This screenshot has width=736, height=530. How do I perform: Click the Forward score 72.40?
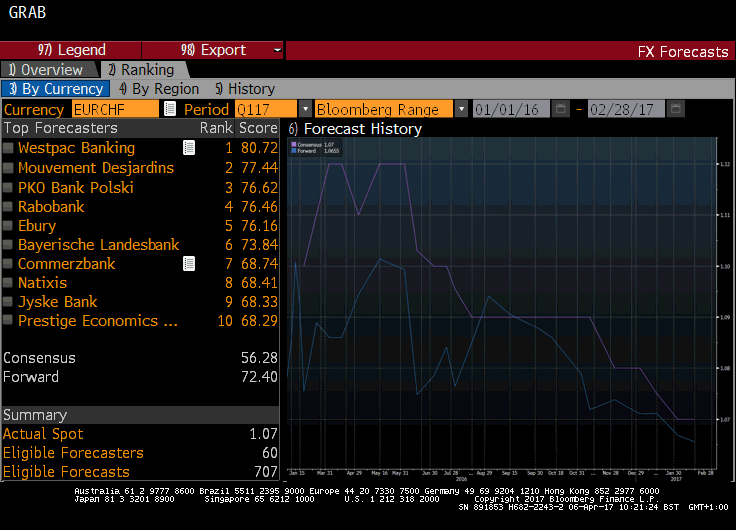259,376
